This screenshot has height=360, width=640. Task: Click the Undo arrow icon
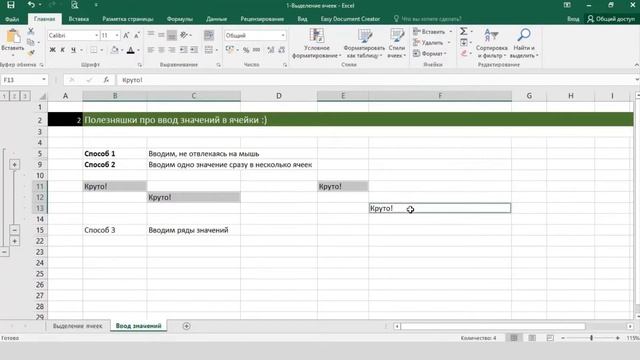(31, 5)
